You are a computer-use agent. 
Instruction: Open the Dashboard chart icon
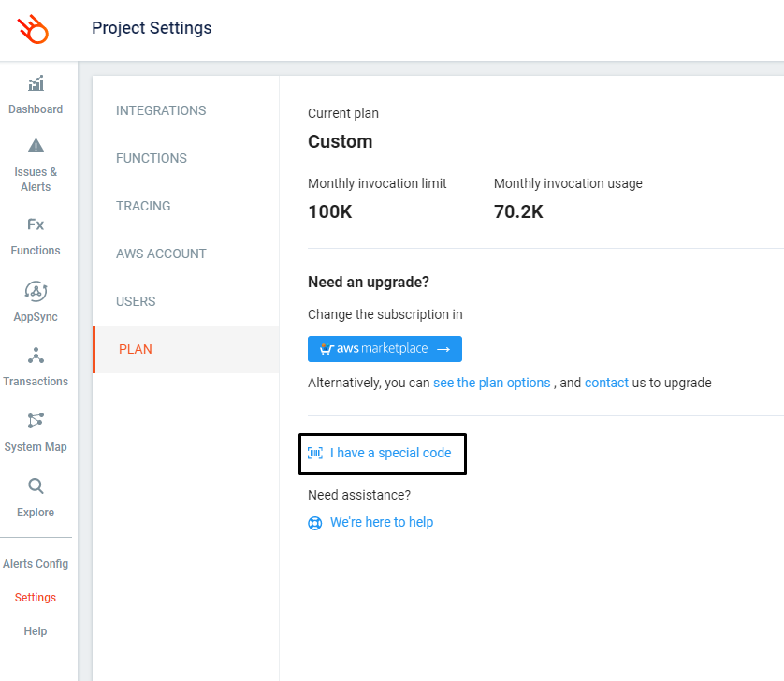36,83
